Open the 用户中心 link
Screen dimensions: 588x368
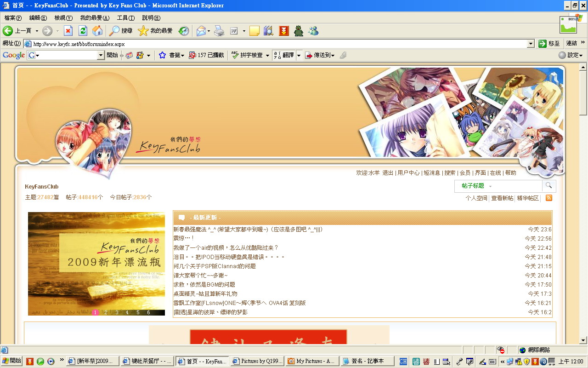pyautogui.click(x=408, y=173)
